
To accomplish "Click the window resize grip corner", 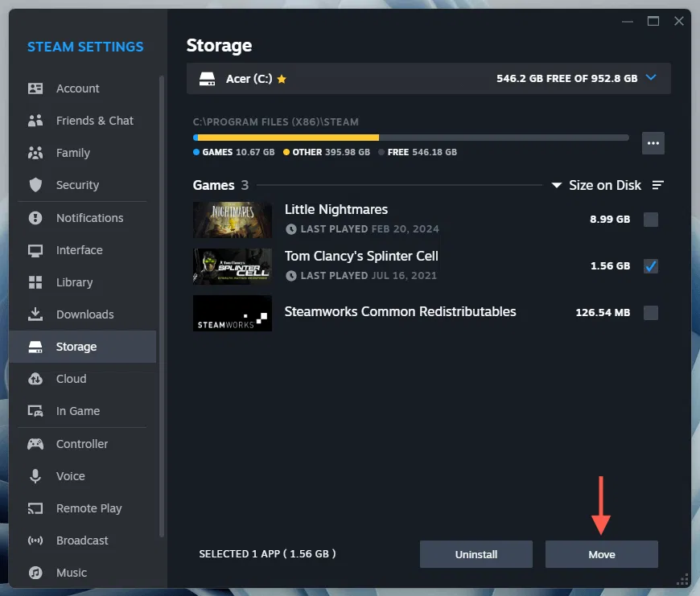I will [x=682, y=579].
